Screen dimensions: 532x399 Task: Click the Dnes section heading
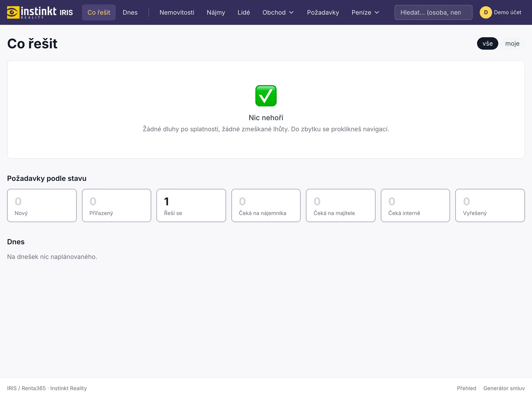click(x=16, y=242)
